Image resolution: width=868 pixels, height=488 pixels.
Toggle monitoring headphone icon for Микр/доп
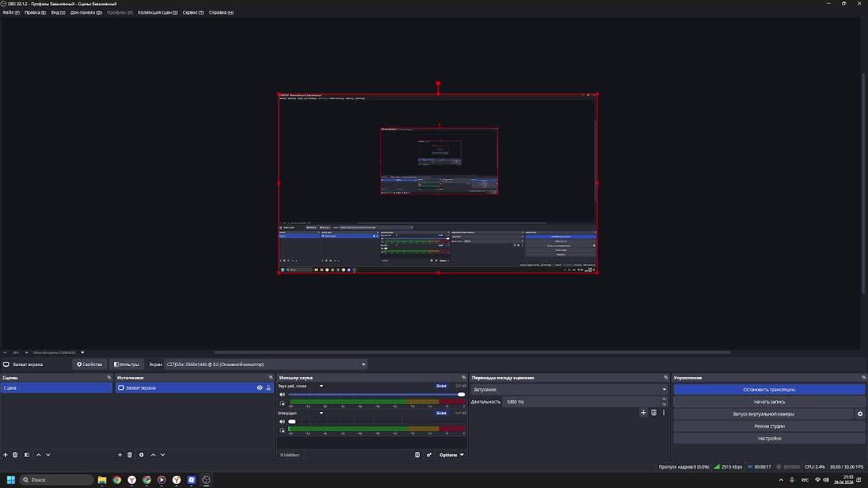282,430
